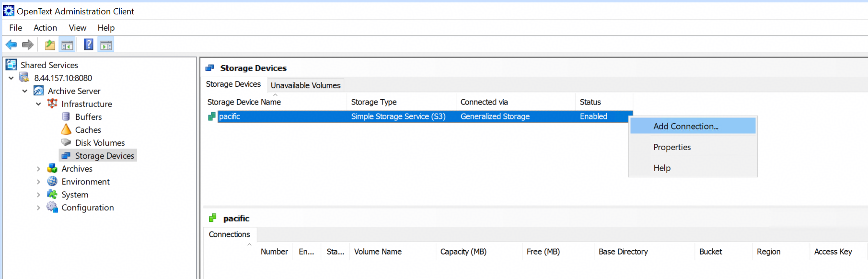Expand the Archives node
This screenshot has width=868, height=279.
(x=38, y=169)
